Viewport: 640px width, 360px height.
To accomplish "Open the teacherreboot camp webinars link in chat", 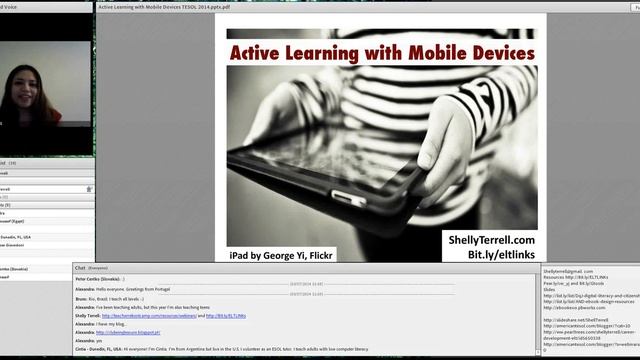I will 149,316.
